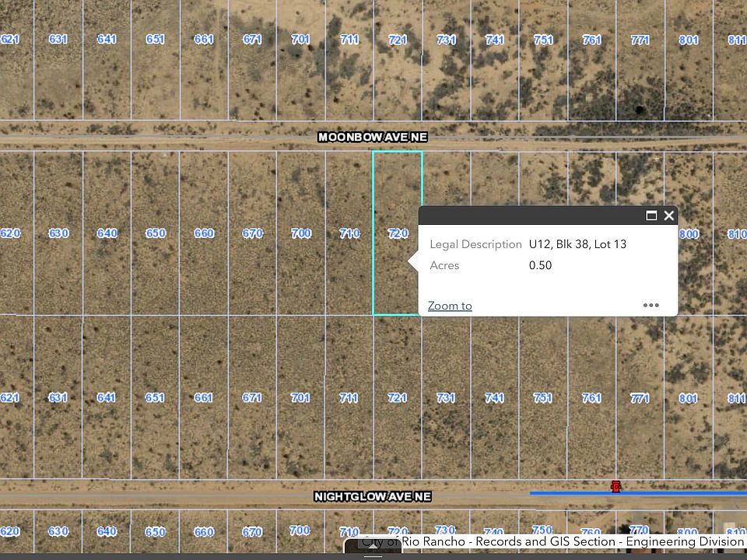Click the "Legal Description" field label
The width and height of the screenshot is (747, 560).
pyautogui.click(x=475, y=244)
